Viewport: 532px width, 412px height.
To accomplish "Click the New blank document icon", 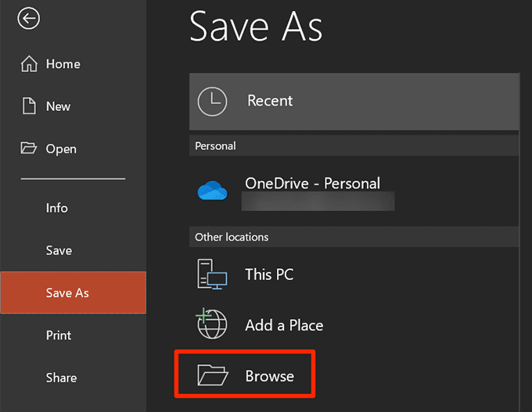I will click(29, 106).
